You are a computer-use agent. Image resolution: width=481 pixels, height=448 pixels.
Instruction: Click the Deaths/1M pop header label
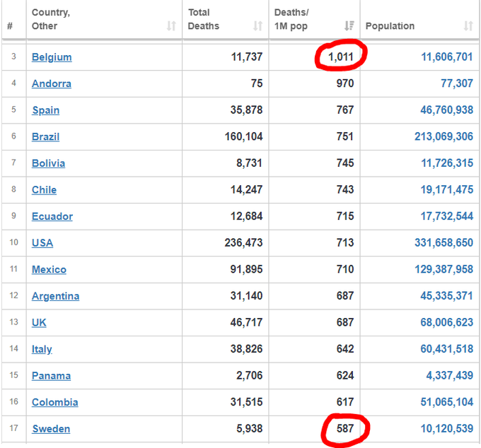[x=291, y=19]
